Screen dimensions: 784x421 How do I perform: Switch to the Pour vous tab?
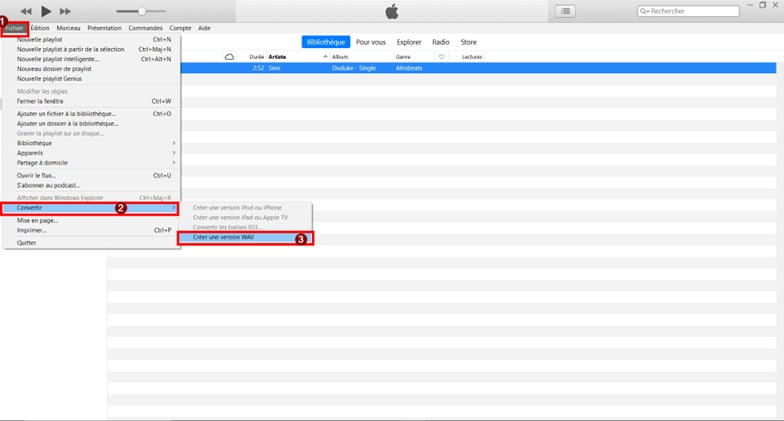click(x=370, y=42)
